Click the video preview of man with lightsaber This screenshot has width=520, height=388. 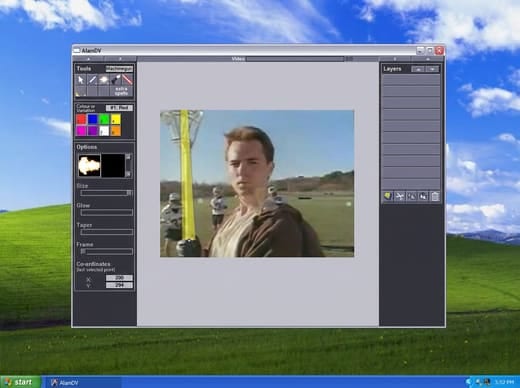click(257, 184)
